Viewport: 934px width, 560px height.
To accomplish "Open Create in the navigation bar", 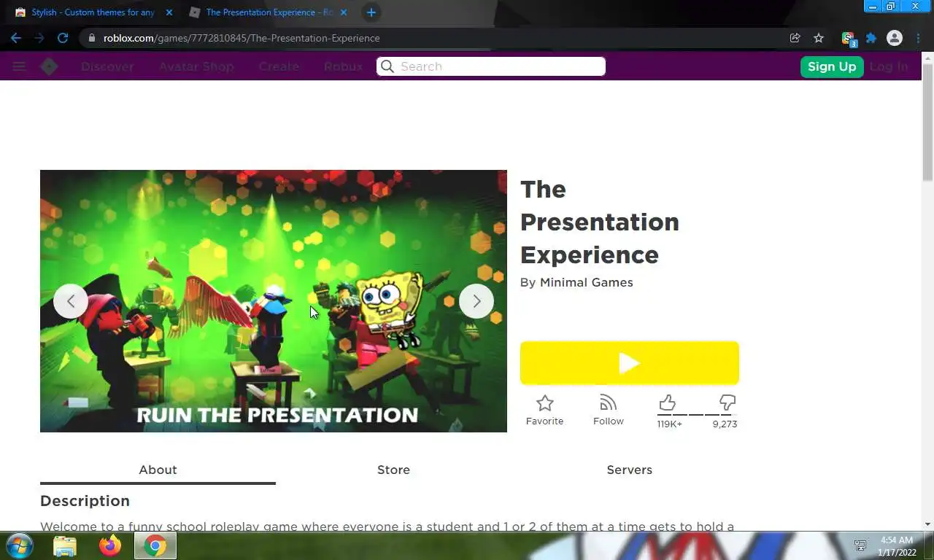I will [279, 66].
